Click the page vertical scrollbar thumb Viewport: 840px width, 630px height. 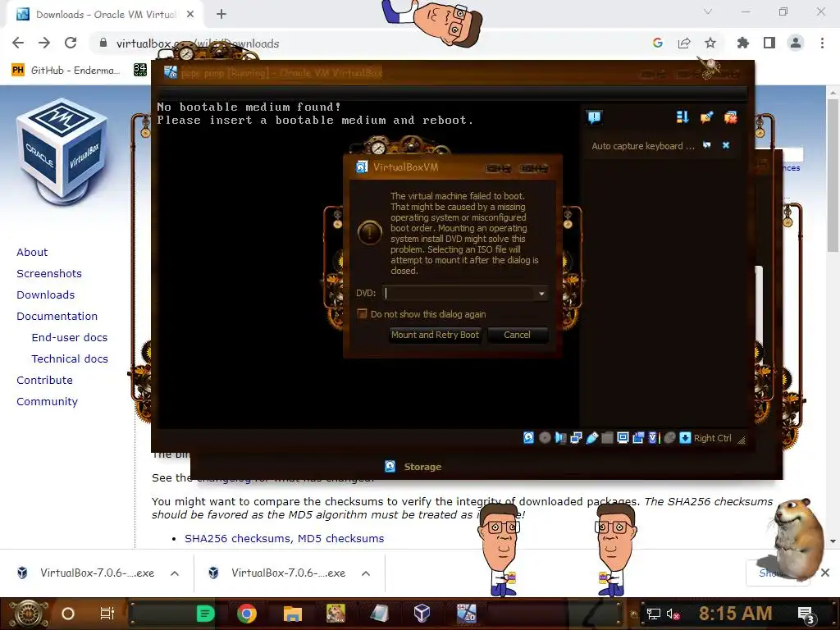pyautogui.click(x=833, y=174)
